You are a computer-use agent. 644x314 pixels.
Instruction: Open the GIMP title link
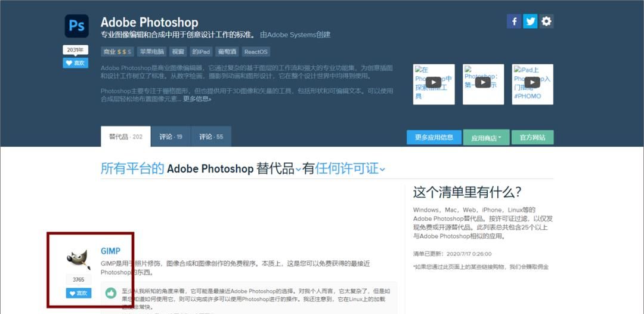110,251
